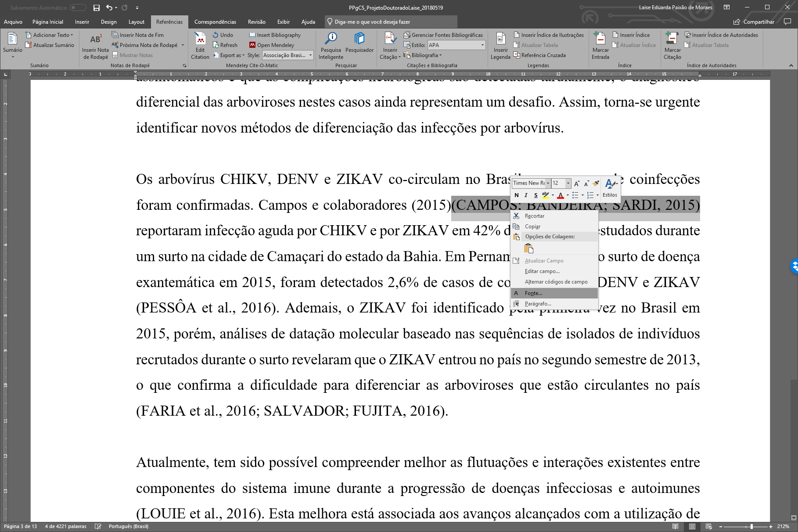The image size is (798, 532).
Task: Click Diga-me o que você deseja fazer box
Action: (391, 22)
